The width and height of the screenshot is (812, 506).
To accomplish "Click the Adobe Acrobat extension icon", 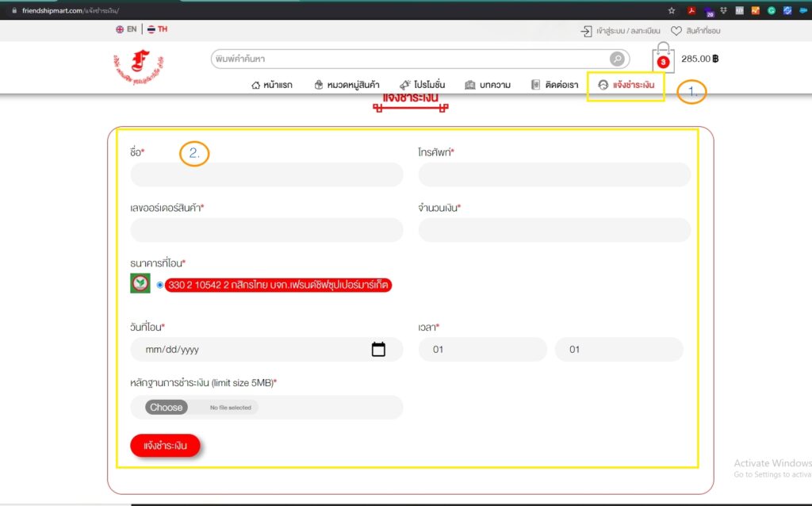I will pyautogui.click(x=691, y=10).
